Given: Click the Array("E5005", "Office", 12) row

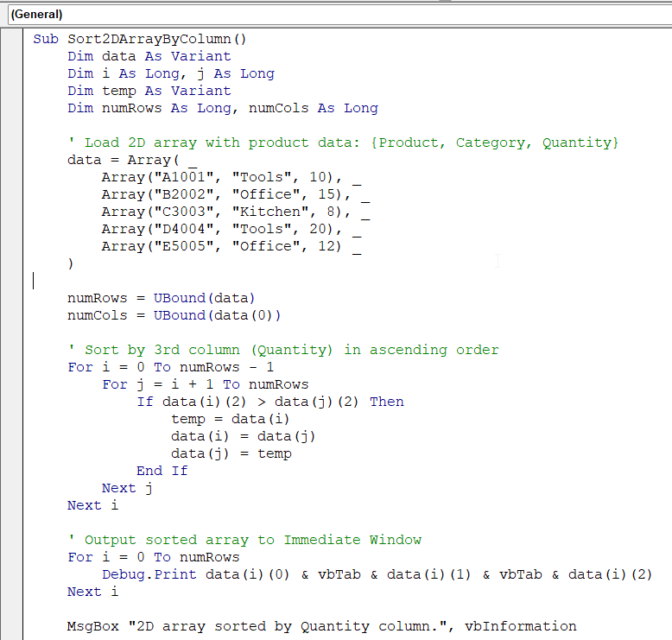Looking at the screenshot, I should pyautogui.click(x=221, y=246).
